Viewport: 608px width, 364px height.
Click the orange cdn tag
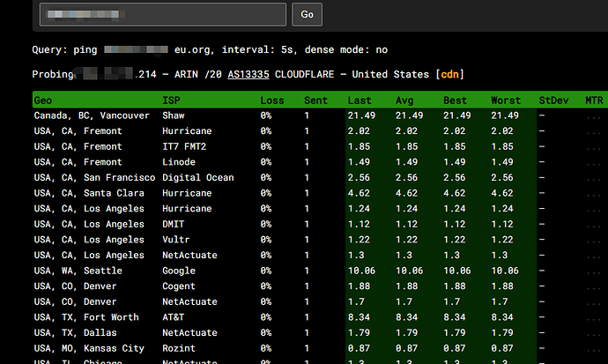pos(449,74)
